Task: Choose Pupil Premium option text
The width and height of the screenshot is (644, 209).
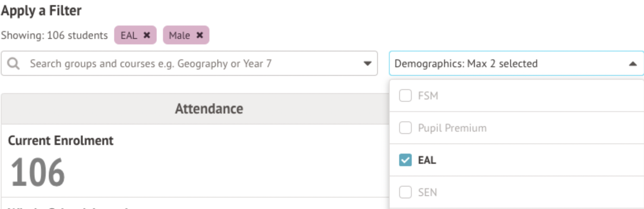Action: pos(452,128)
